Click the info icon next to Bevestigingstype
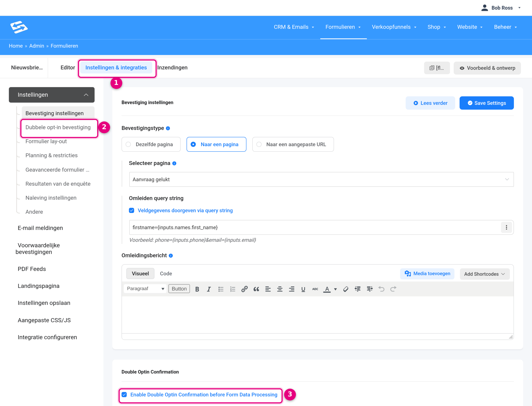The height and width of the screenshot is (406, 532). pyautogui.click(x=168, y=128)
